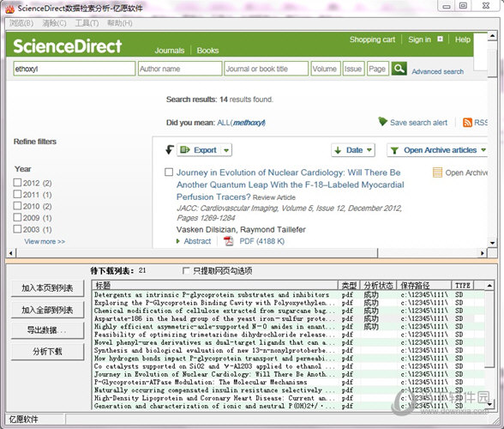Click the download list scroll up arrow
This screenshot has height=429, width=504.
pos(489,286)
